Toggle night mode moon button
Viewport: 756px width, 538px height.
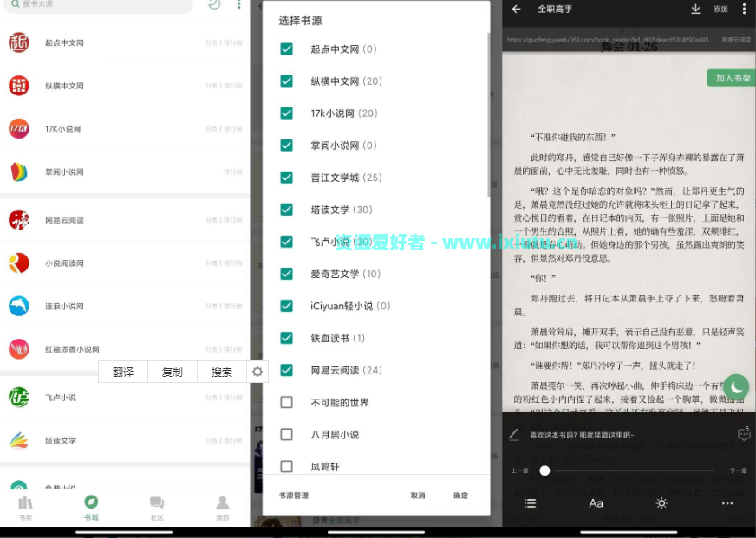click(736, 386)
